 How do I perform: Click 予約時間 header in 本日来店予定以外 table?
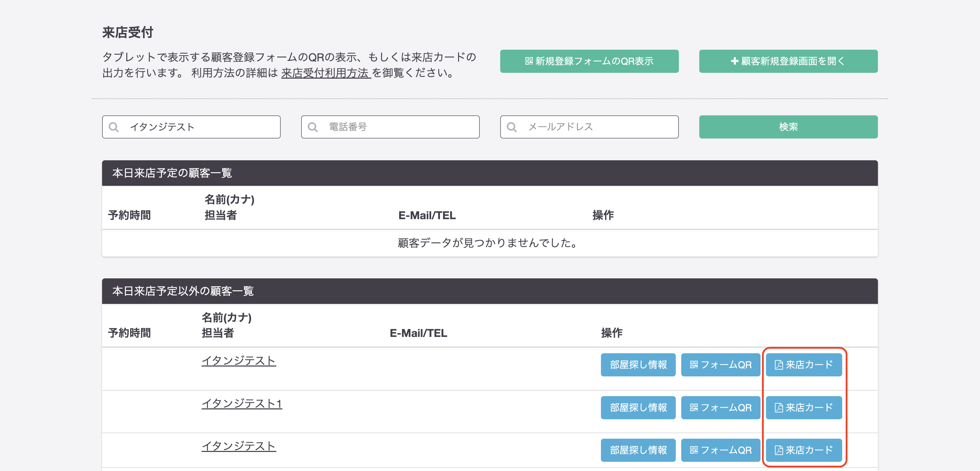click(129, 332)
